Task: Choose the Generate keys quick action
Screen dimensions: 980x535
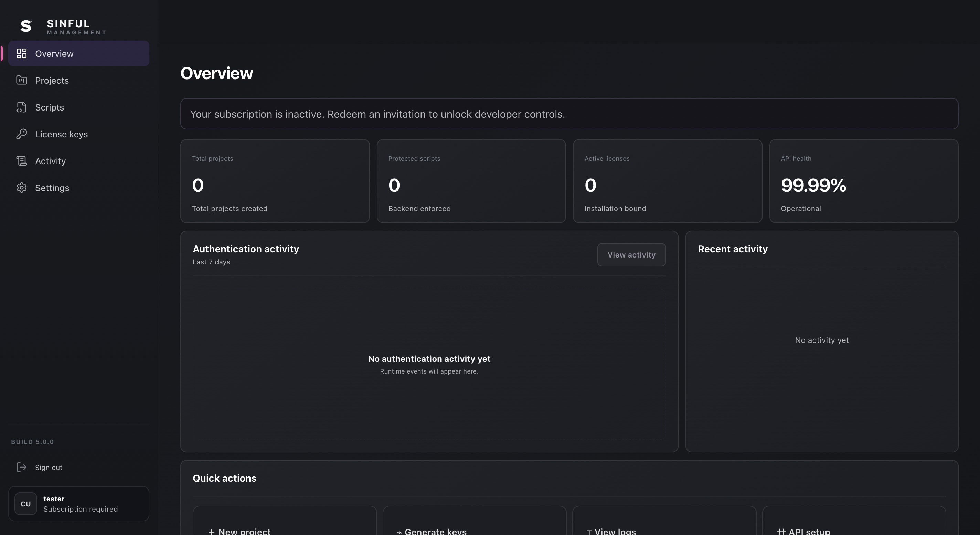Action: [x=475, y=521]
